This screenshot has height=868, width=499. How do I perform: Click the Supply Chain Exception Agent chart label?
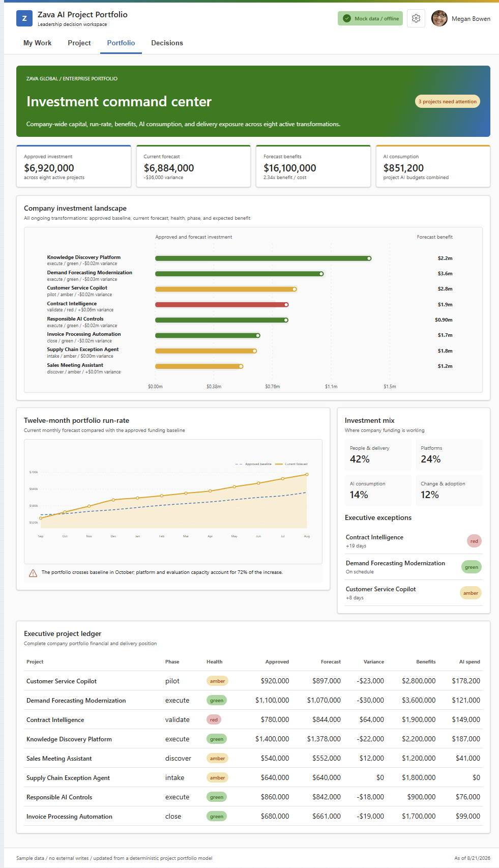click(x=83, y=350)
